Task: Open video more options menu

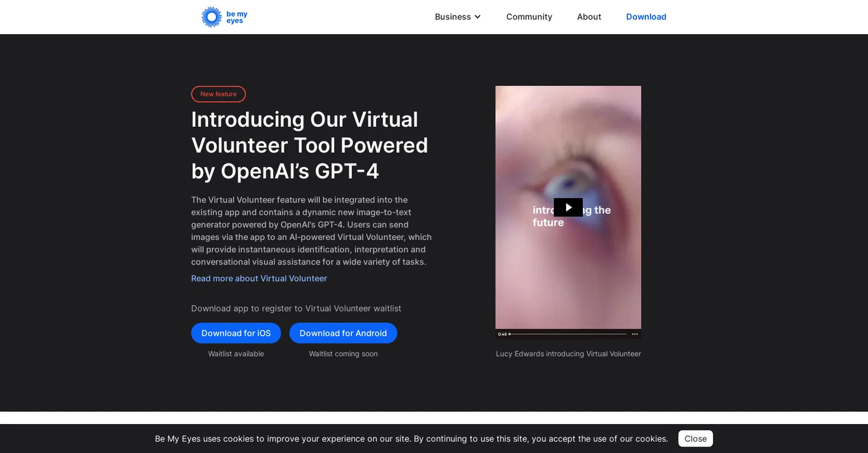Action: pyautogui.click(x=635, y=334)
